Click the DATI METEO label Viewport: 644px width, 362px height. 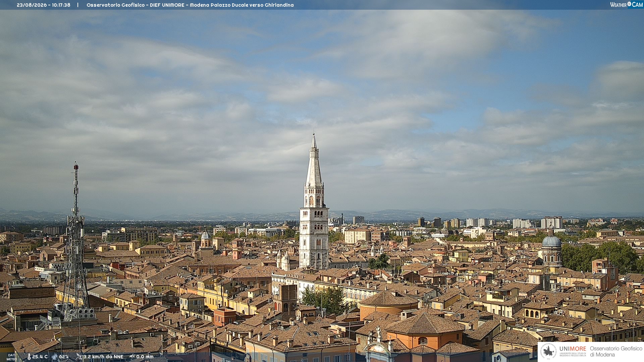click(11, 357)
